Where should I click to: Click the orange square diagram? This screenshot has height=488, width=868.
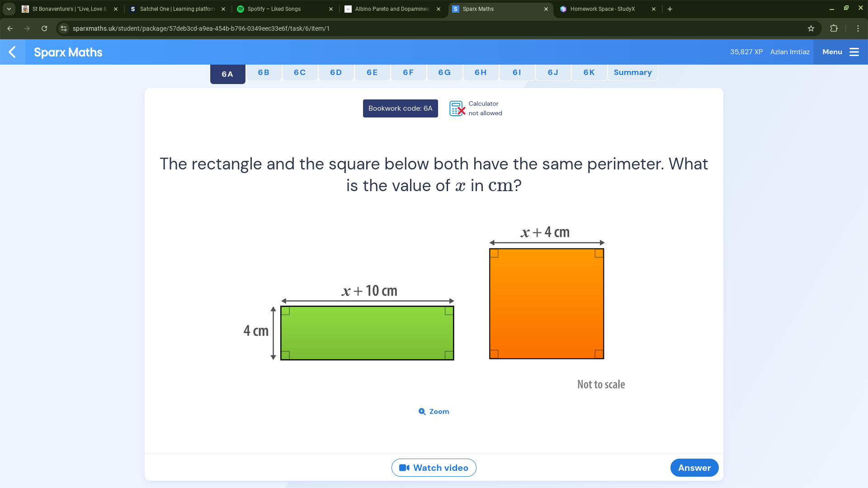pos(547,304)
